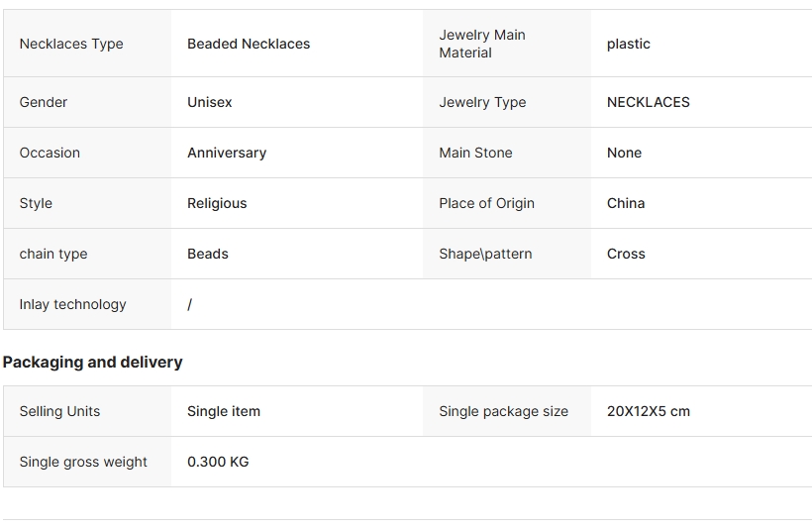Click the 'China' place of origin value
812x530 pixels.
(626, 203)
